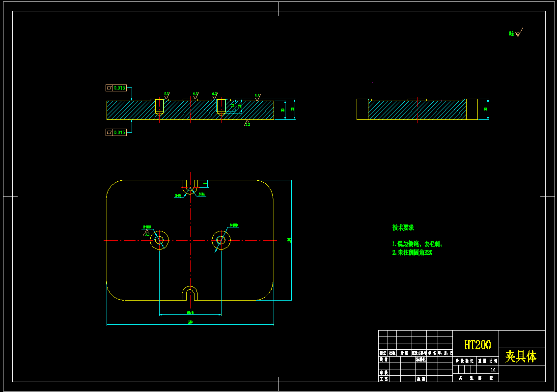Screen dimensions: 557x392
Task: Click the "分区" column header in revision table
Action: coord(404,353)
